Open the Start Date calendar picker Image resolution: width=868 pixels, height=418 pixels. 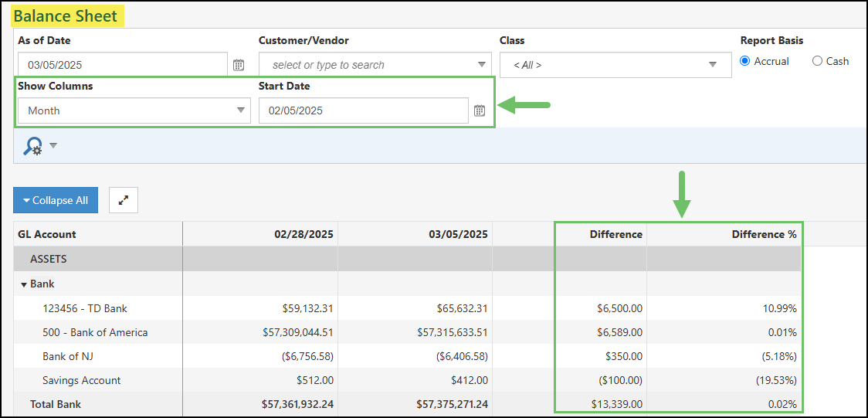pyautogui.click(x=480, y=110)
